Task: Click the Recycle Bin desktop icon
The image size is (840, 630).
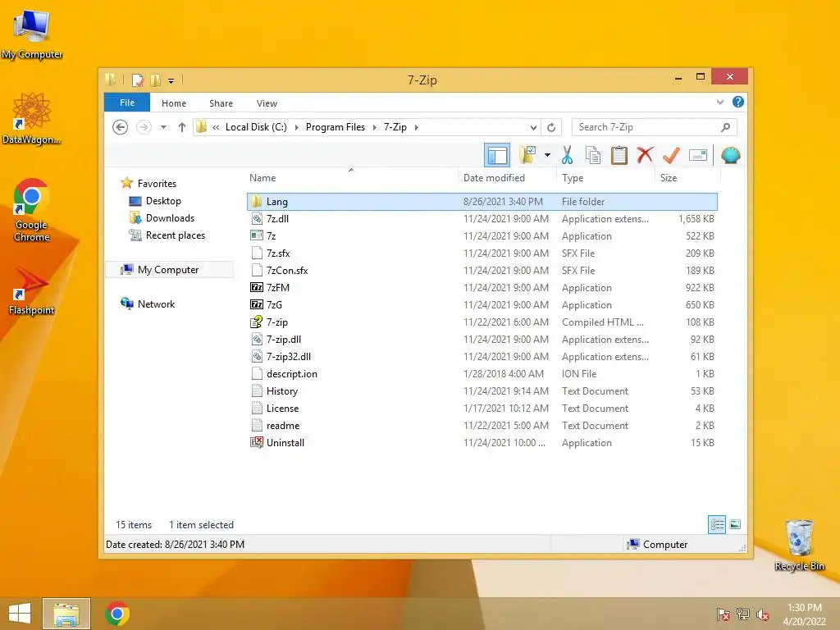Action: click(x=799, y=545)
